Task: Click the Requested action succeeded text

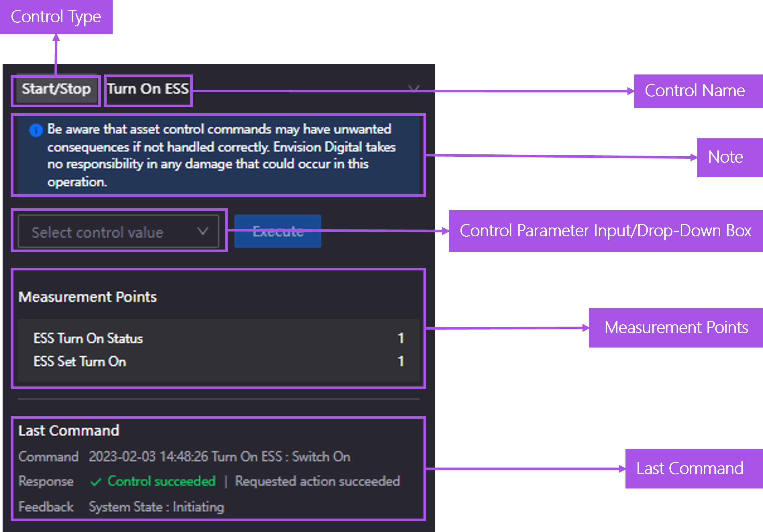Action: (x=317, y=481)
